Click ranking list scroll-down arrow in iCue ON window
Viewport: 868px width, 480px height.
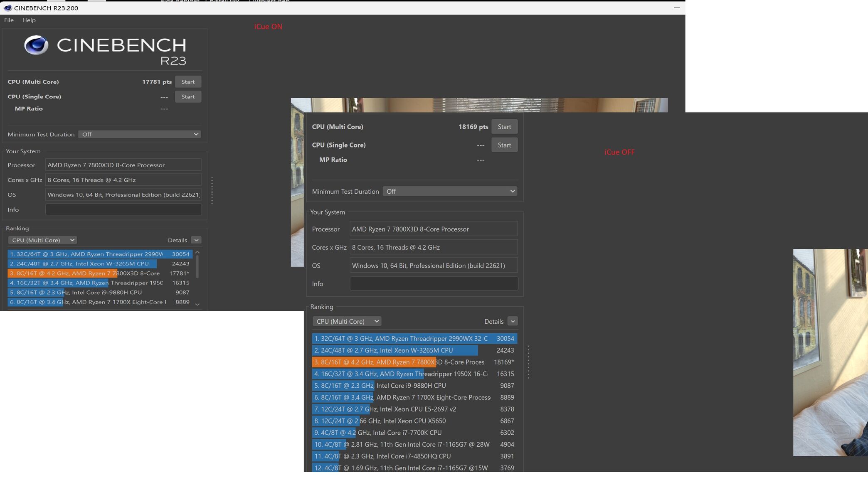197,304
